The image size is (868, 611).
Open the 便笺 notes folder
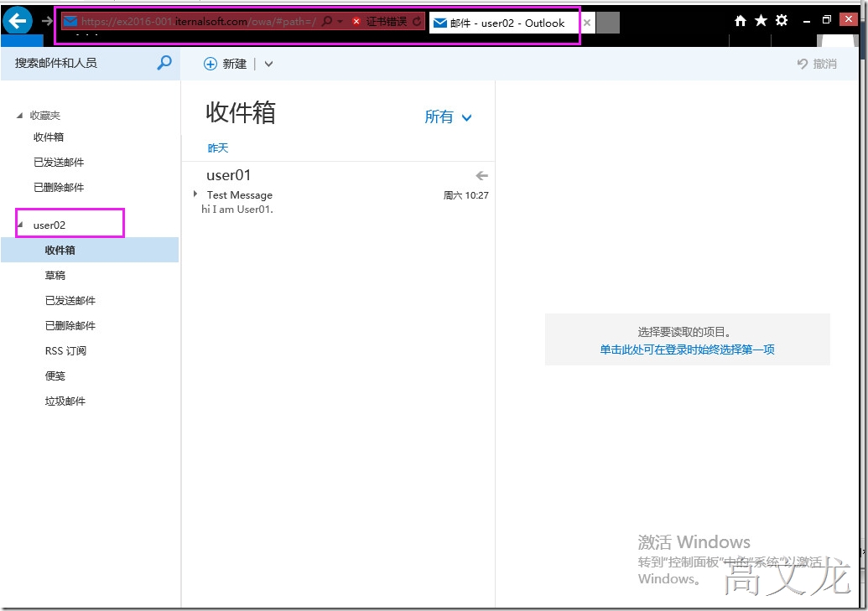click(55, 375)
